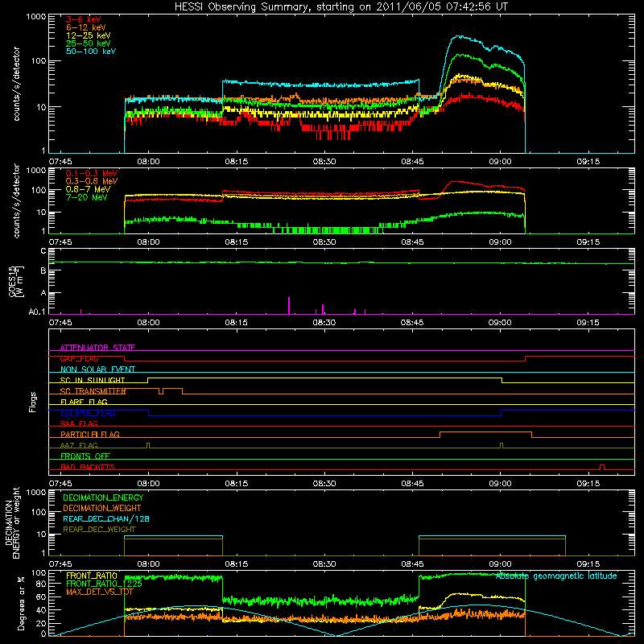Select the Absolute geomagnetic latitude label
This screenshot has width=644, height=644.
click(x=556, y=576)
